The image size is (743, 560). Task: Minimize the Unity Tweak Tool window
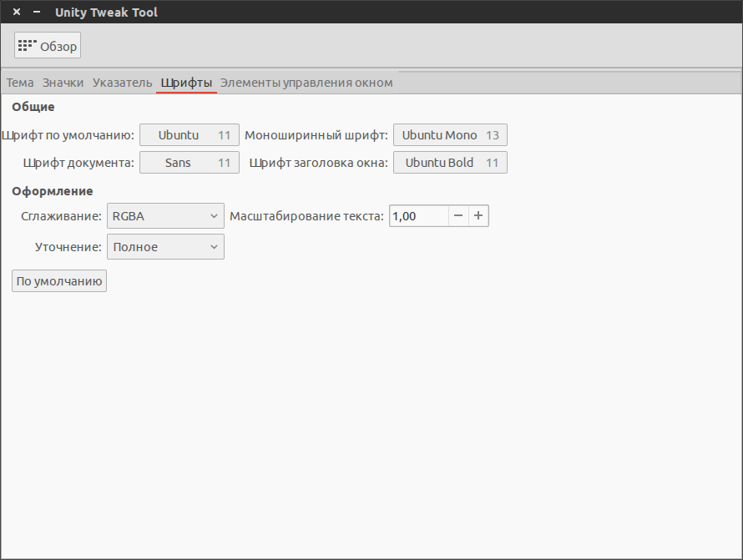coord(37,12)
